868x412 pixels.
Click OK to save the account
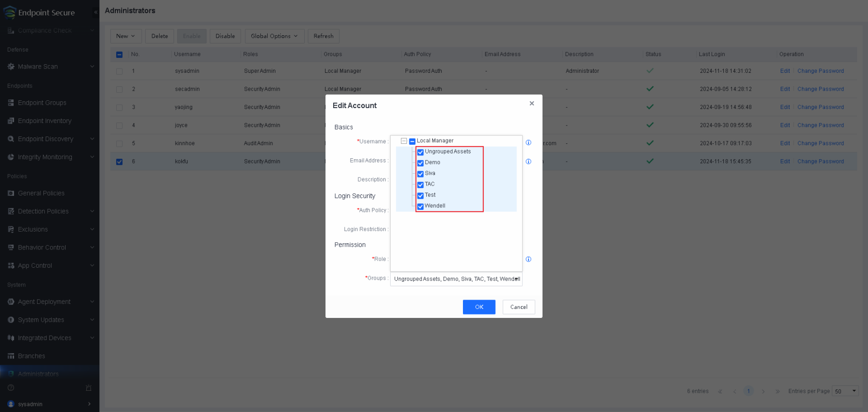click(x=479, y=307)
